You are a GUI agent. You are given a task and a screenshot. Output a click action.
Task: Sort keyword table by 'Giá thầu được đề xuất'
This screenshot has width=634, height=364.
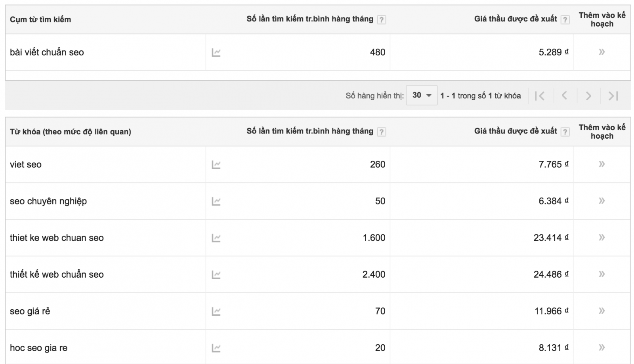coord(515,131)
